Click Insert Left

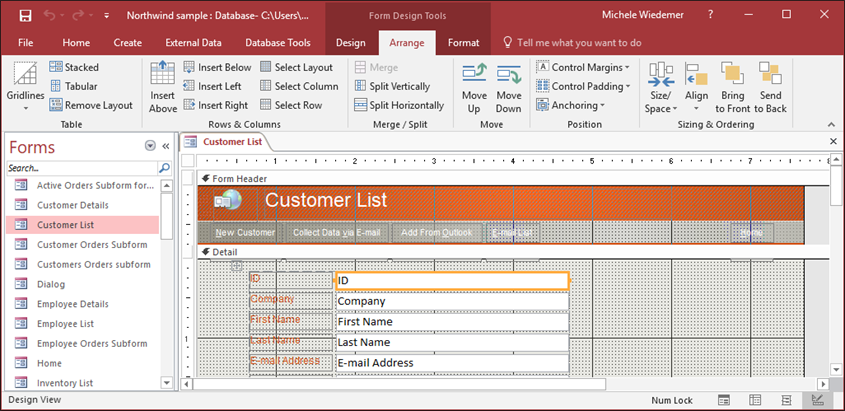click(212, 86)
